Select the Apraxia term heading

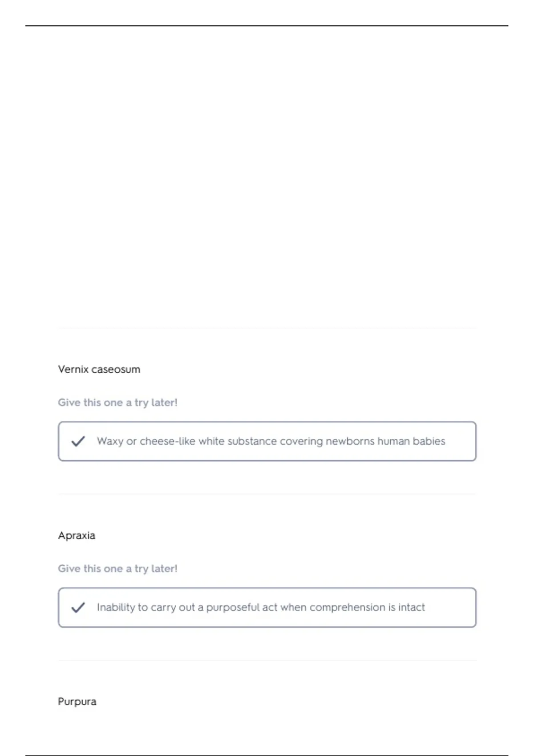pyautogui.click(x=77, y=535)
